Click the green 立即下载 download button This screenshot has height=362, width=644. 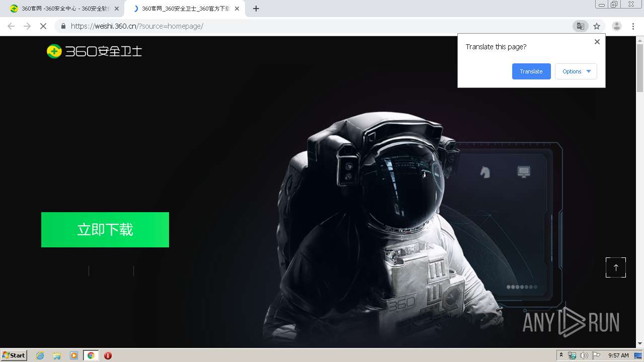click(x=105, y=230)
